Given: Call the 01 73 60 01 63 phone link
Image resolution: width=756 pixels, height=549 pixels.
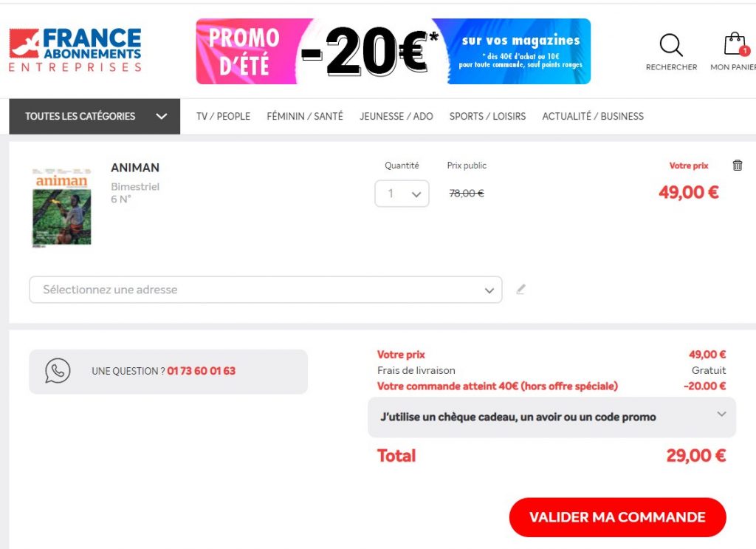Looking at the screenshot, I should pos(201,371).
